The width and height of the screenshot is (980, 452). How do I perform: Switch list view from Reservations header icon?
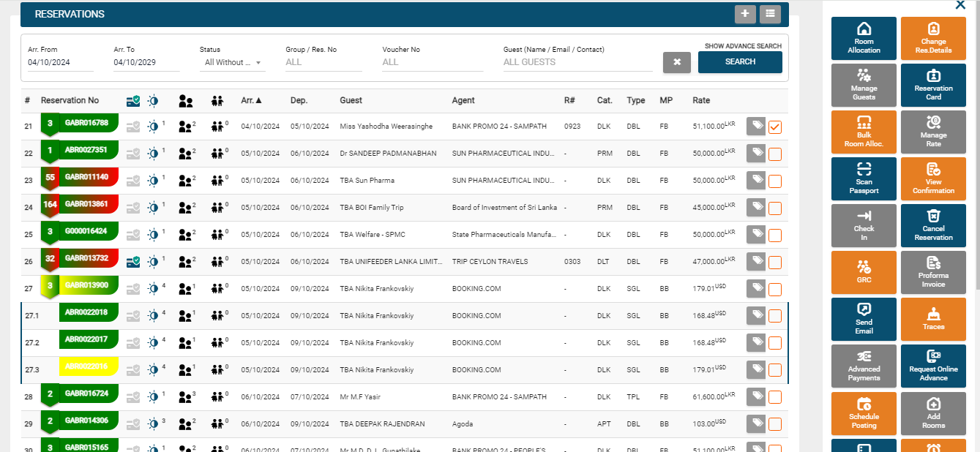click(x=770, y=14)
